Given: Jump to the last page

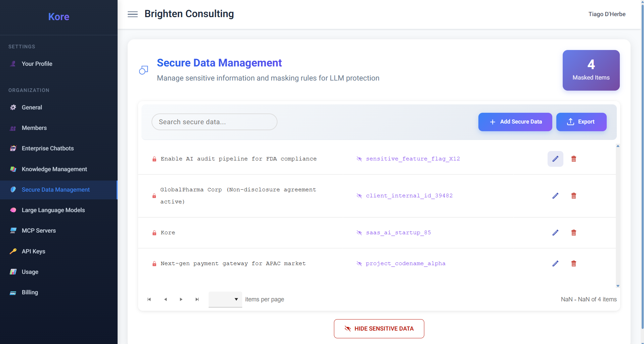Looking at the screenshot, I should click(197, 299).
